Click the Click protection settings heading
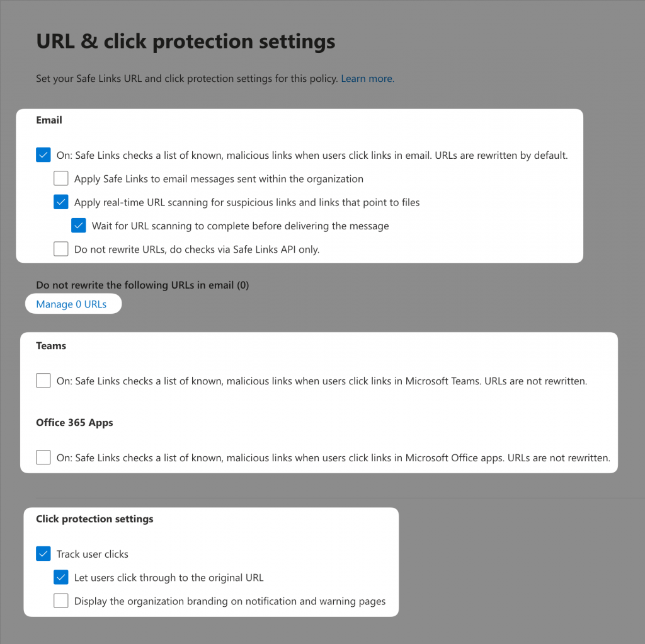 tap(94, 519)
